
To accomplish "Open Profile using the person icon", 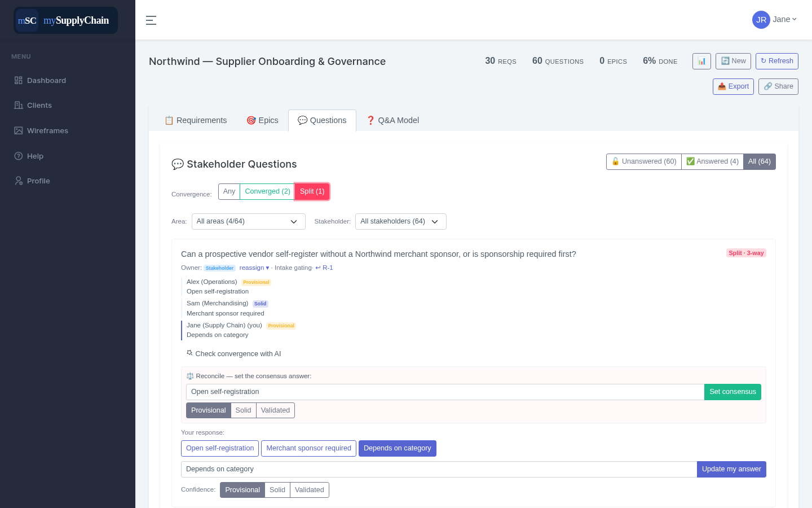I will (x=19, y=181).
